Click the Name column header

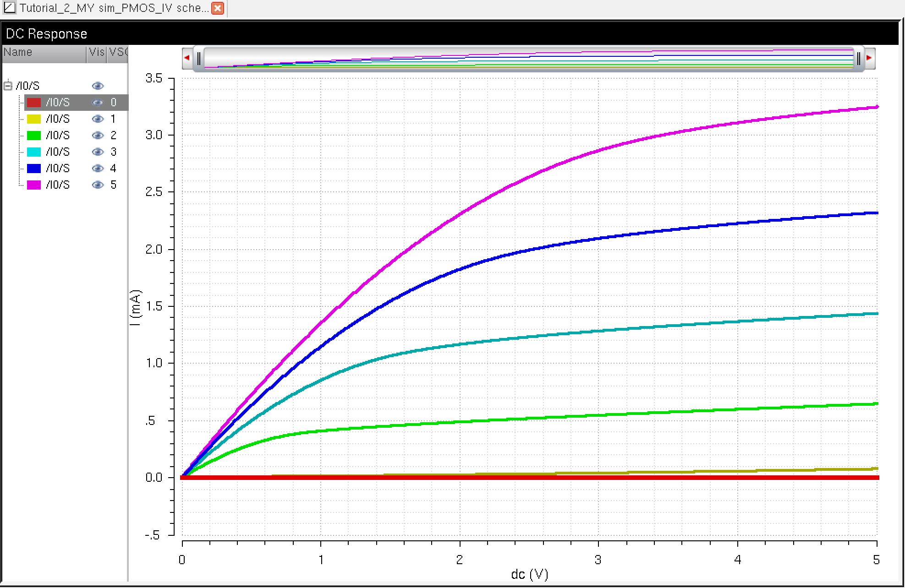tap(44, 53)
